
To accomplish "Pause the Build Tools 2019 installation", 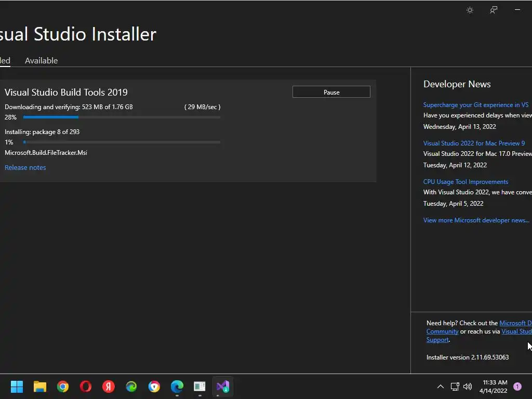I will 331,92.
